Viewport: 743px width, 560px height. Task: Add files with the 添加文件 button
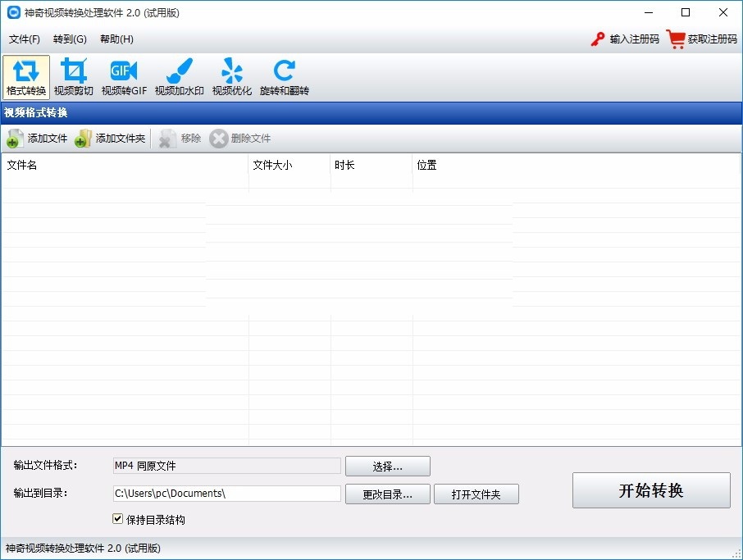pos(36,138)
